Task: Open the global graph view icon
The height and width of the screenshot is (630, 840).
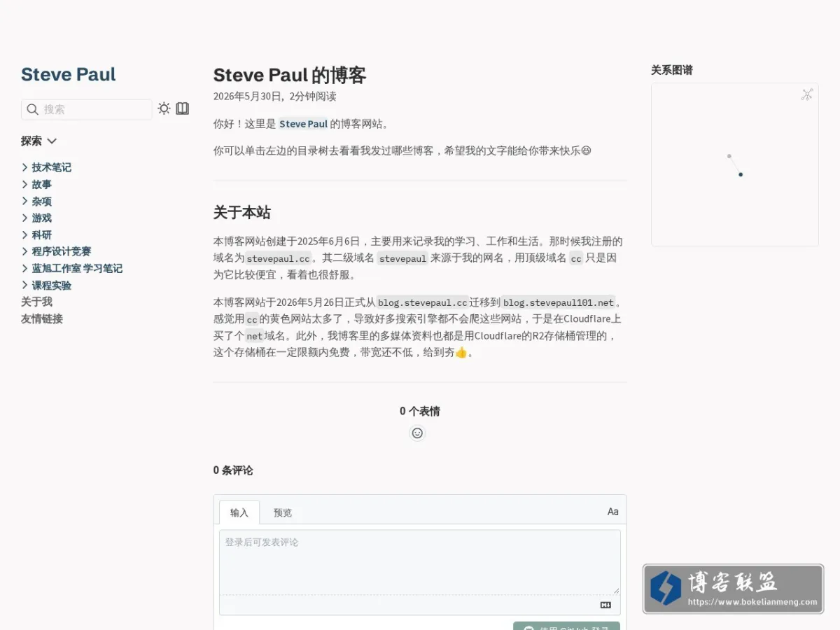Action: (x=807, y=94)
